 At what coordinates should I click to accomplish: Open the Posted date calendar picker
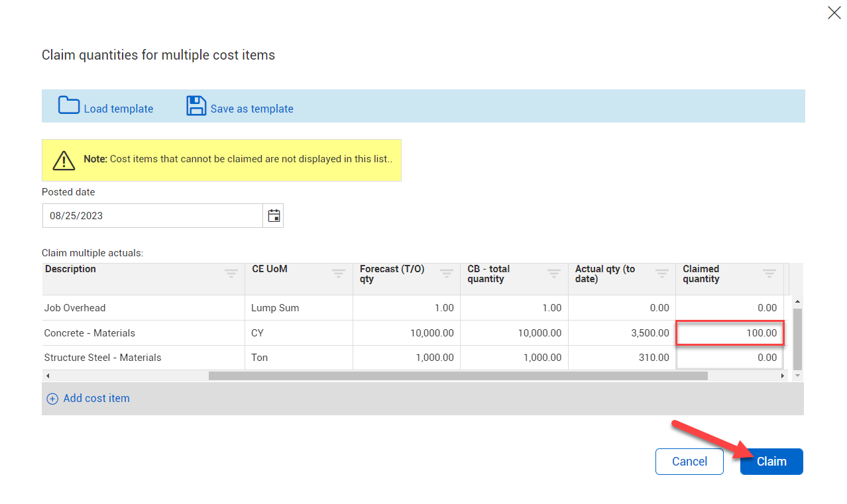click(274, 216)
